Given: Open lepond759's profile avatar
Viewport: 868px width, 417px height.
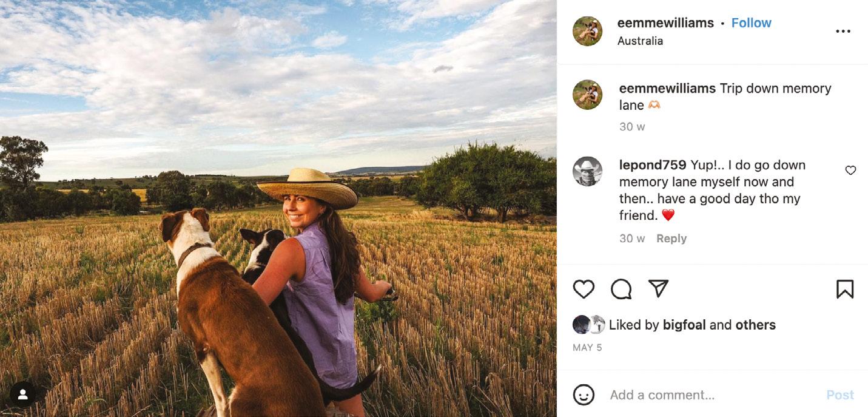Looking at the screenshot, I should click(x=587, y=171).
